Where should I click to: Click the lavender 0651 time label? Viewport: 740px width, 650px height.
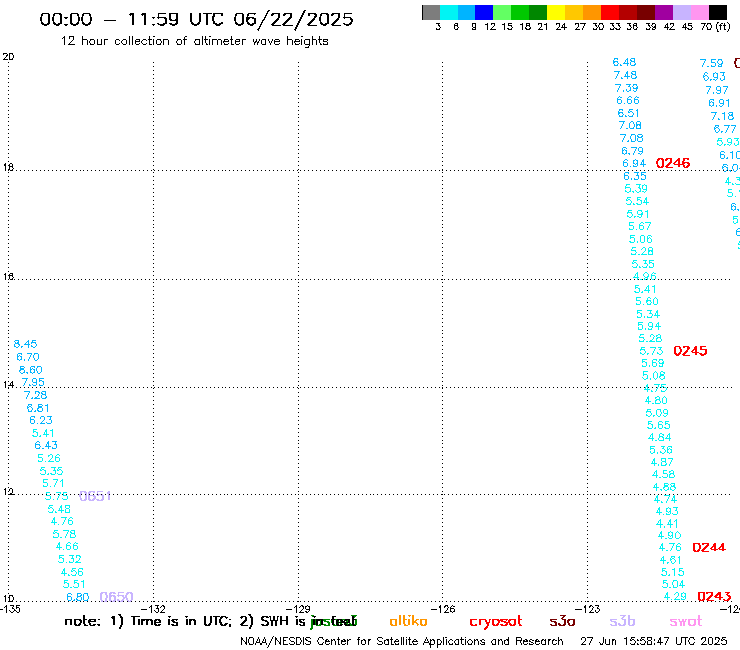[95, 496]
